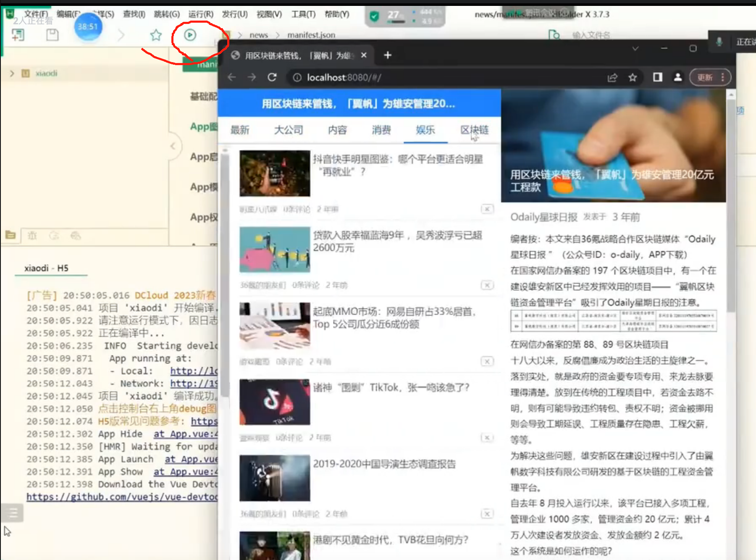Open the 贷款入股幸福蓝海9年 article title
The height and width of the screenshot is (560, 756).
(397, 242)
